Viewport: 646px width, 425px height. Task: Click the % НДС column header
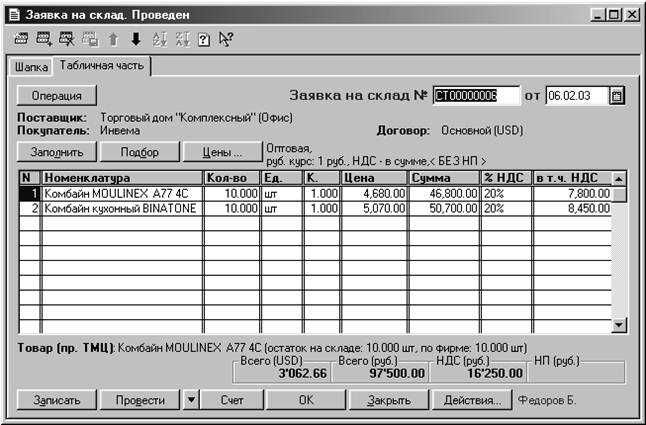click(x=506, y=178)
